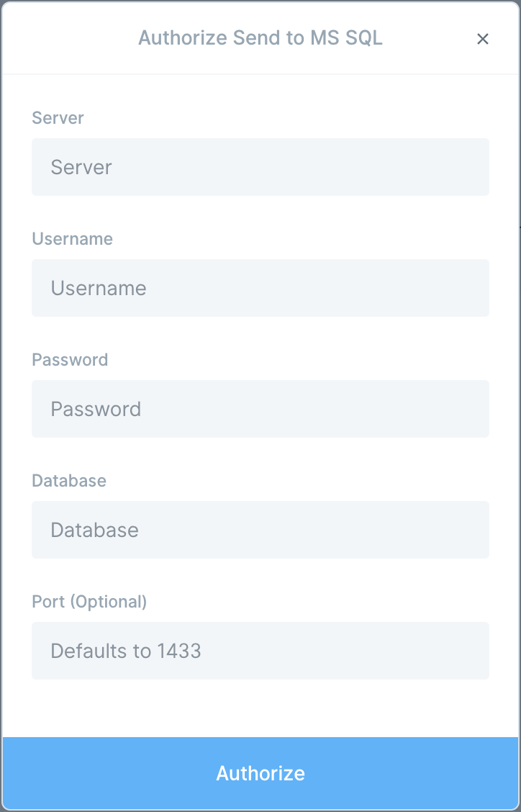Click the Password label text
This screenshot has width=521, height=812.
[70, 360]
